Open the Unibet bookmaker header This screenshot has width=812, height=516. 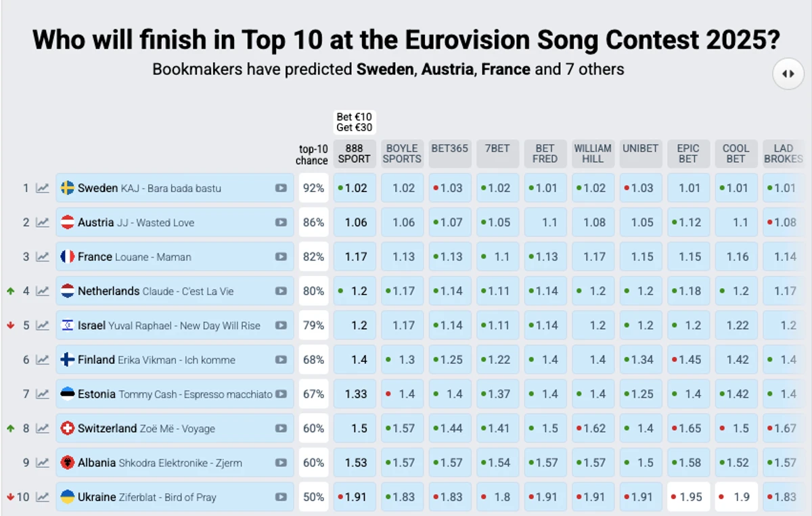click(640, 149)
